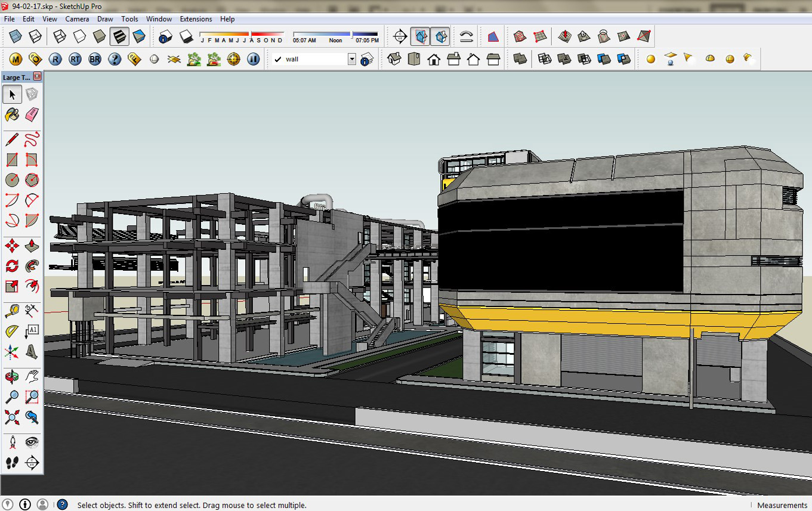The width and height of the screenshot is (812, 511).
Task: Open the Camera menu
Action: click(x=77, y=19)
